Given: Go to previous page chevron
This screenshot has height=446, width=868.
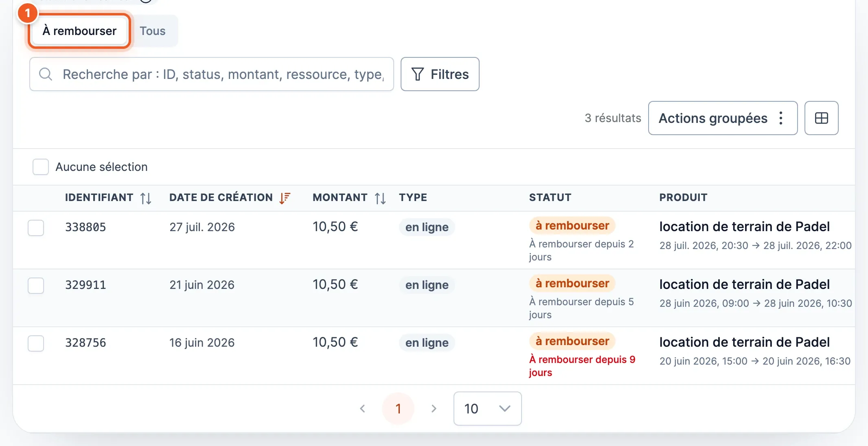Looking at the screenshot, I should point(362,409).
